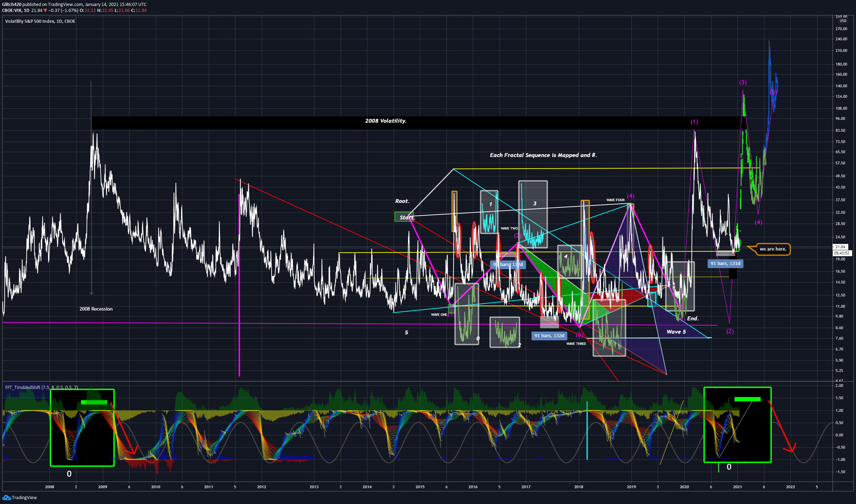Screen dimensions: 856x504
Task: Click the 'WAVE TWO' annotation
Action: pyautogui.click(x=509, y=229)
